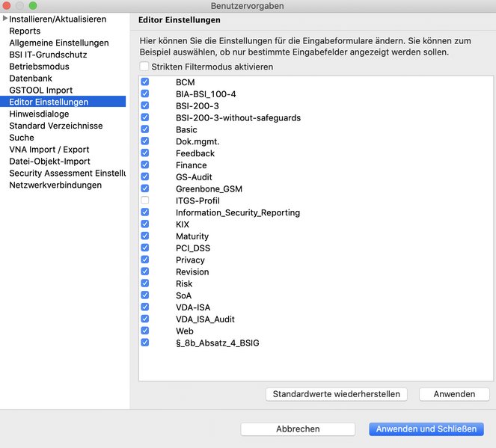
Task: Click the red close window button
Action: click(6, 5)
